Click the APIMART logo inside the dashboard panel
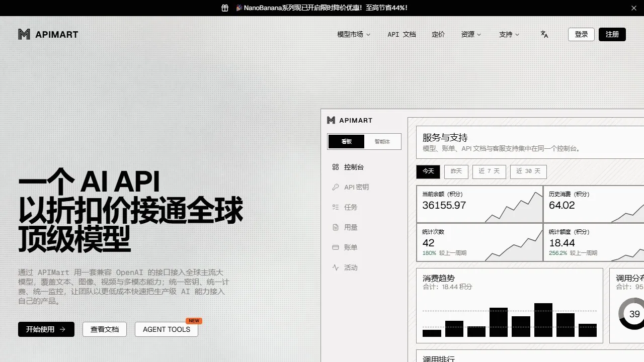 tap(350, 120)
